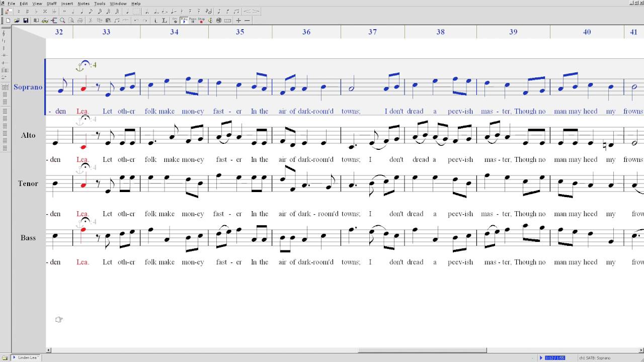Select the Soprano staff label
Screen dimensions: 644x362
[28, 87]
